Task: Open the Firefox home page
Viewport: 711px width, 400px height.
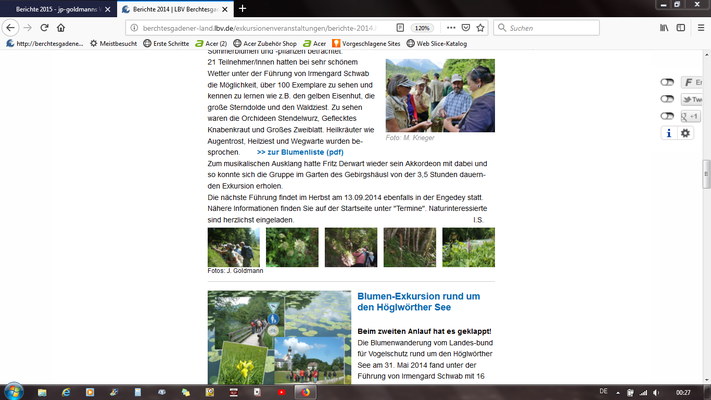Action: [x=61, y=28]
